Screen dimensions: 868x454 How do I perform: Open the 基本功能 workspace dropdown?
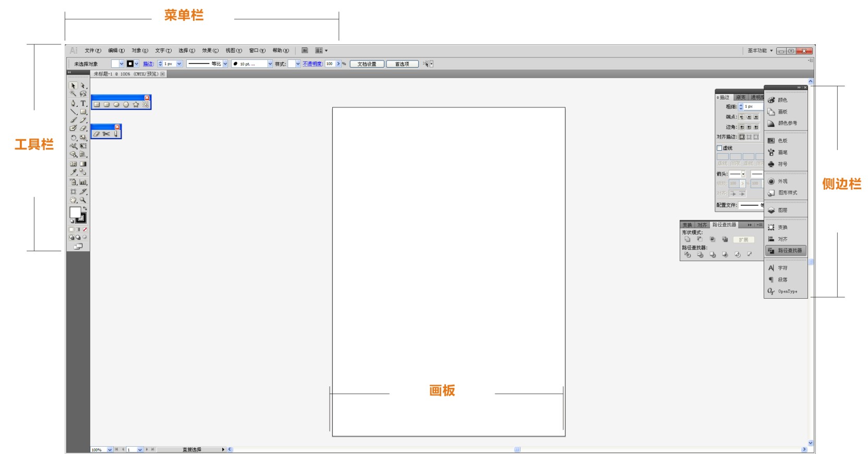click(x=760, y=51)
